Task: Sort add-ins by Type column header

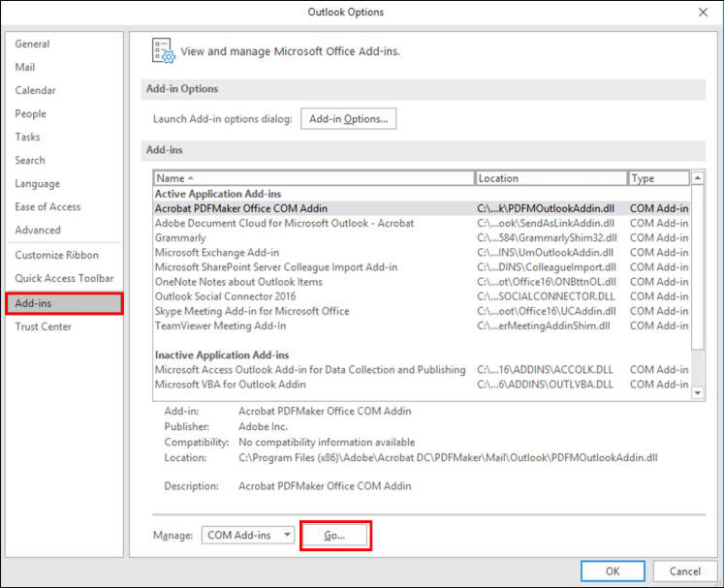Action: tap(659, 178)
